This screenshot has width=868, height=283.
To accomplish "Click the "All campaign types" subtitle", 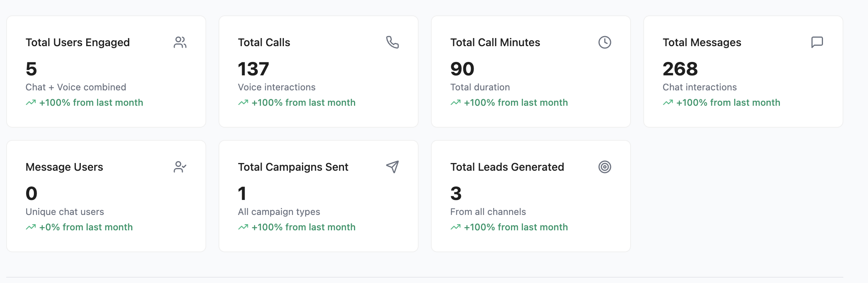I will [279, 212].
